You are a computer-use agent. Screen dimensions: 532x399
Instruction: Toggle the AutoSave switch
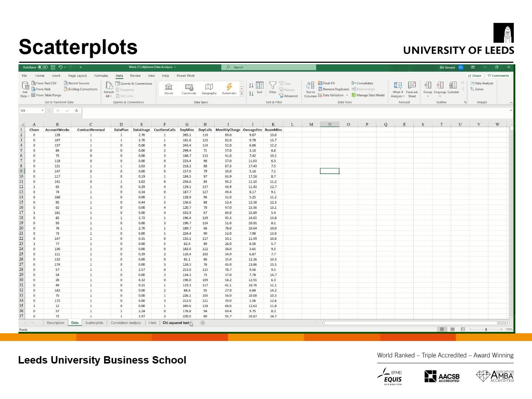coord(43,67)
